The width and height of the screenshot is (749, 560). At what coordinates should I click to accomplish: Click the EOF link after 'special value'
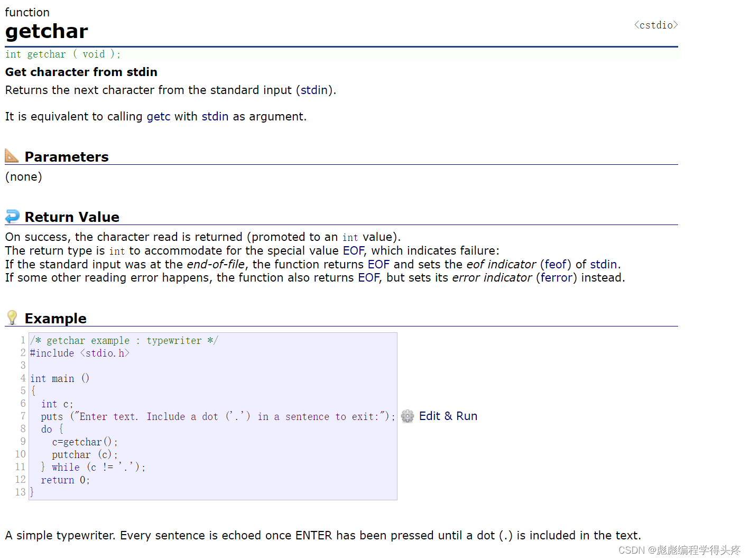coord(354,251)
